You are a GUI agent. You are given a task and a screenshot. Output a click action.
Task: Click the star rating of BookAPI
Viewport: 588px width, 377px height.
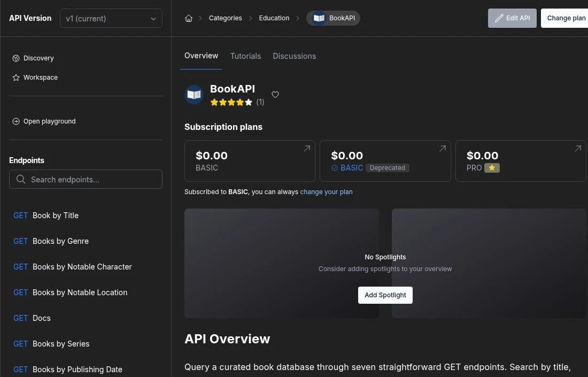[231, 103]
